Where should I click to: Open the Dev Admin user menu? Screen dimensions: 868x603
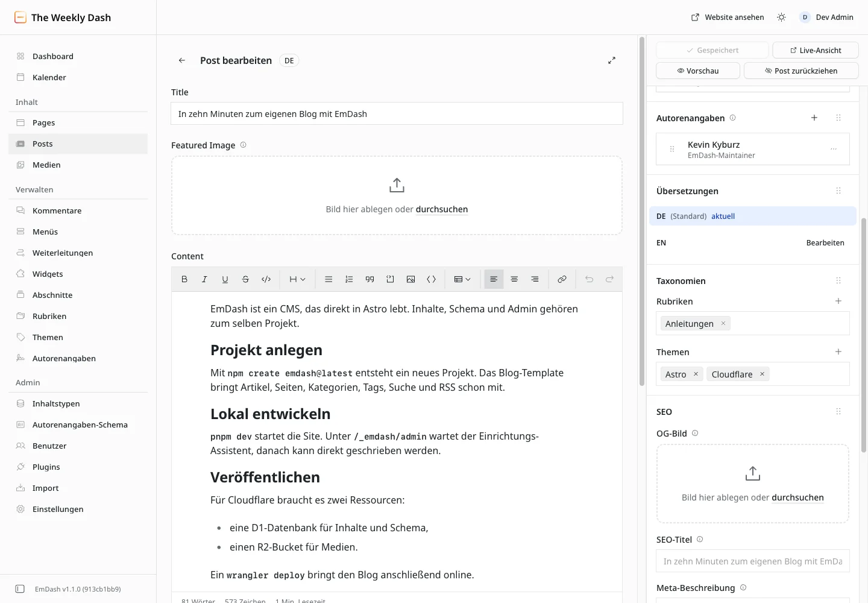coord(826,17)
